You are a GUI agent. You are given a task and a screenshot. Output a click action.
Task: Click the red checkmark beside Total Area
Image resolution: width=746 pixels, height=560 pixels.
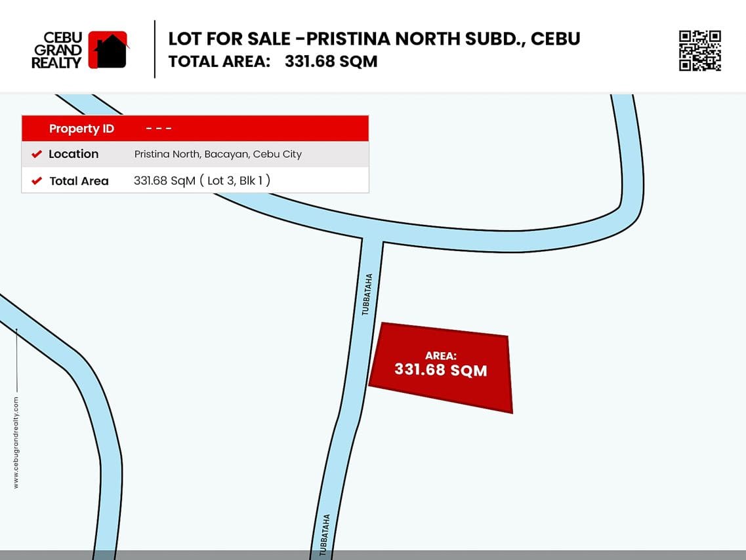[x=37, y=181]
